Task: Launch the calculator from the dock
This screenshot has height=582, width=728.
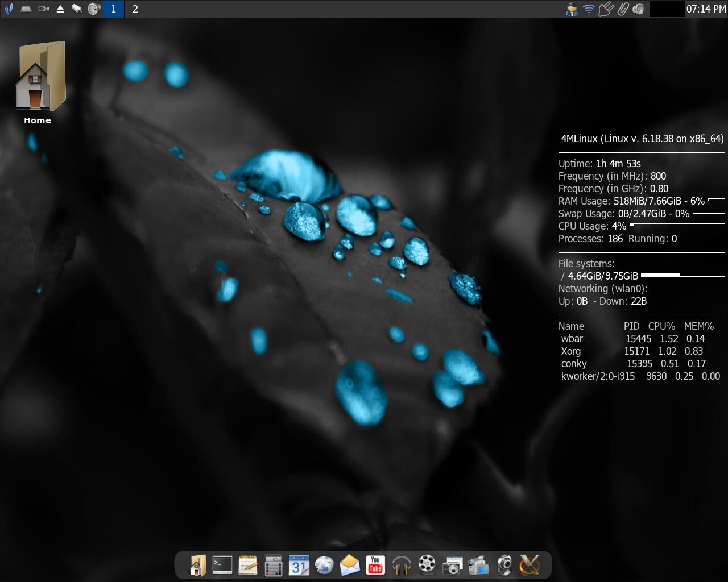Action: 274,566
